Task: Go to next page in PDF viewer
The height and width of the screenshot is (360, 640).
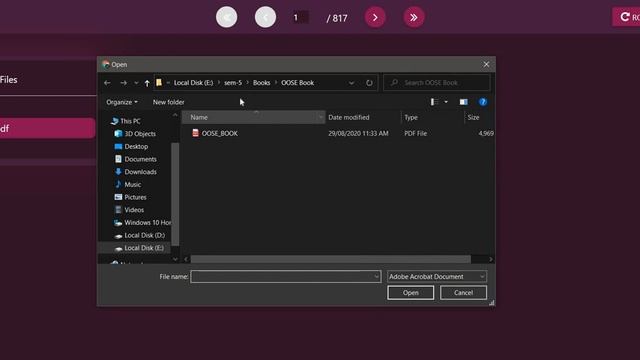Action: pos(375,18)
